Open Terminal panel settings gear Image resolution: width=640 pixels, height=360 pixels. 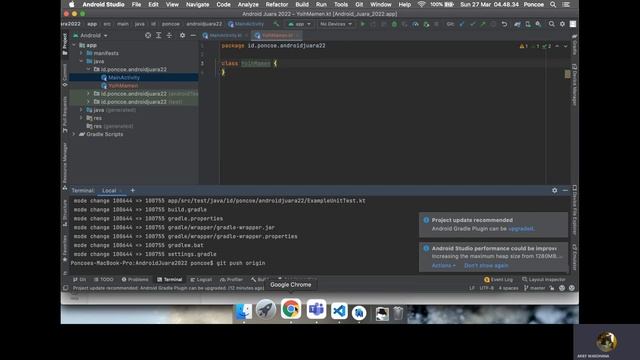(x=554, y=190)
